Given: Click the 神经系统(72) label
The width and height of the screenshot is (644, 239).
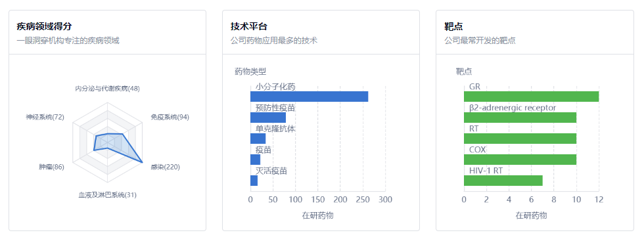Looking at the screenshot, I should [45, 117].
